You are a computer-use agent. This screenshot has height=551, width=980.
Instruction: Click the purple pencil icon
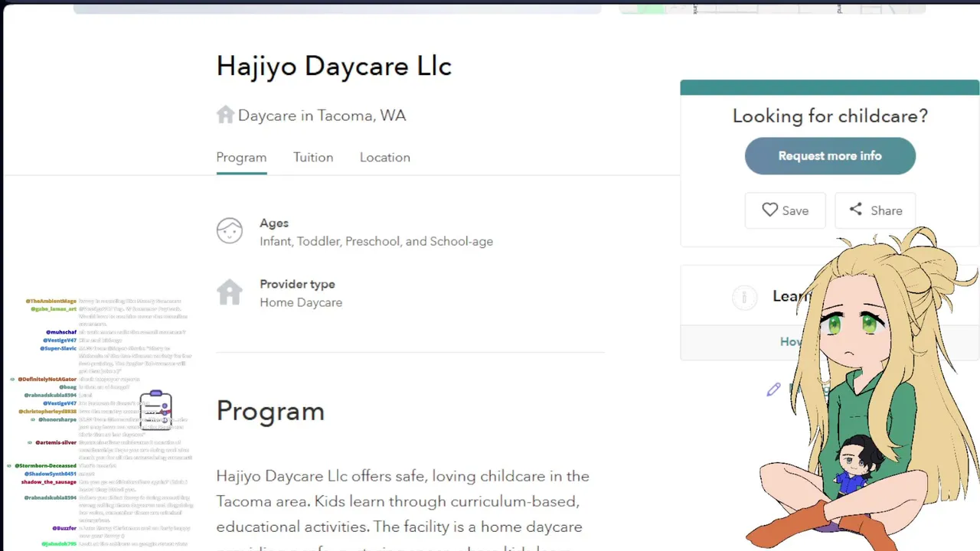[x=774, y=390]
